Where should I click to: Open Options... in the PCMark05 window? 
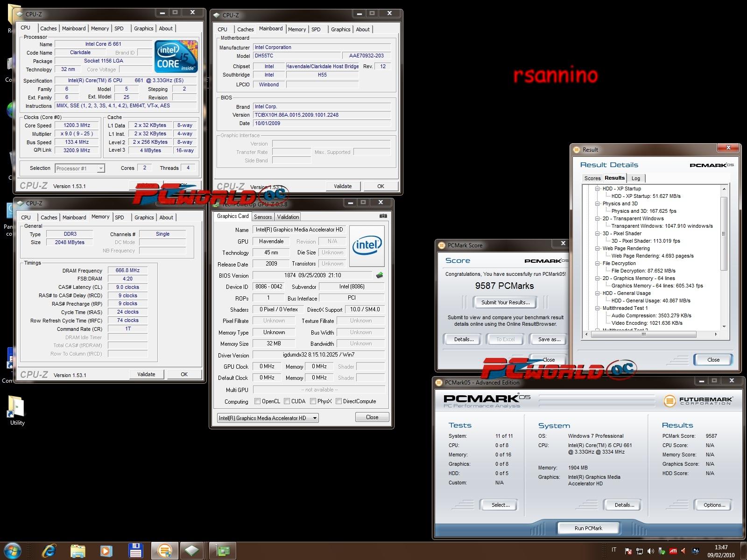click(714, 505)
